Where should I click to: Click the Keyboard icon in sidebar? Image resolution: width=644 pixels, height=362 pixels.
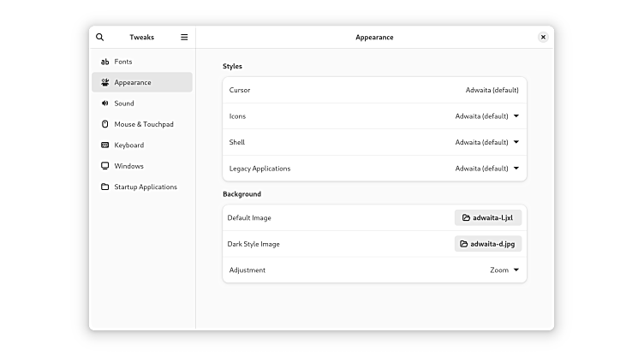coord(104,145)
